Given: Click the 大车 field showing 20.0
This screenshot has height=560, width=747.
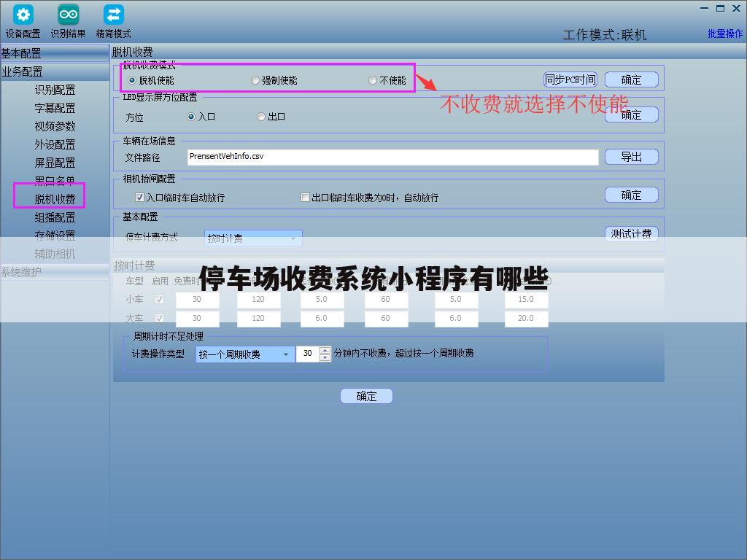Looking at the screenshot, I should point(527,319).
